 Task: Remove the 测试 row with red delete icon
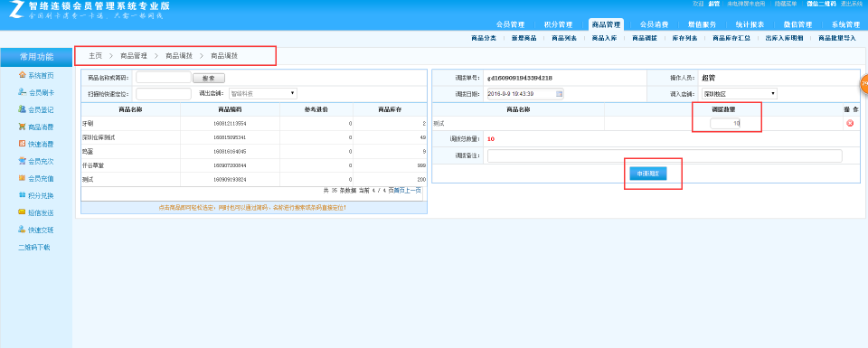click(x=850, y=123)
